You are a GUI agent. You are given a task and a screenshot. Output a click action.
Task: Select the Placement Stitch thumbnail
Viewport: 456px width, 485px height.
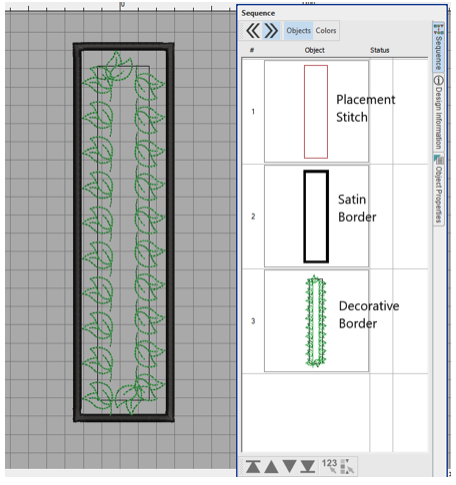(x=316, y=112)
